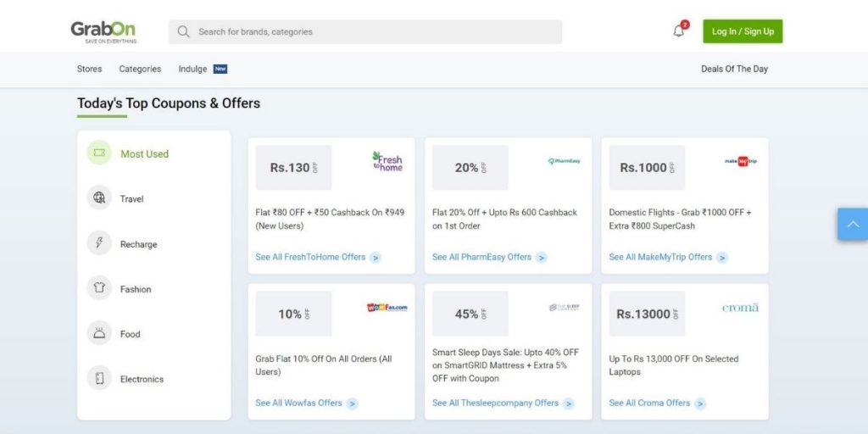Click the Most Used coupon icon
868x434 pixels.
[99, 153]
